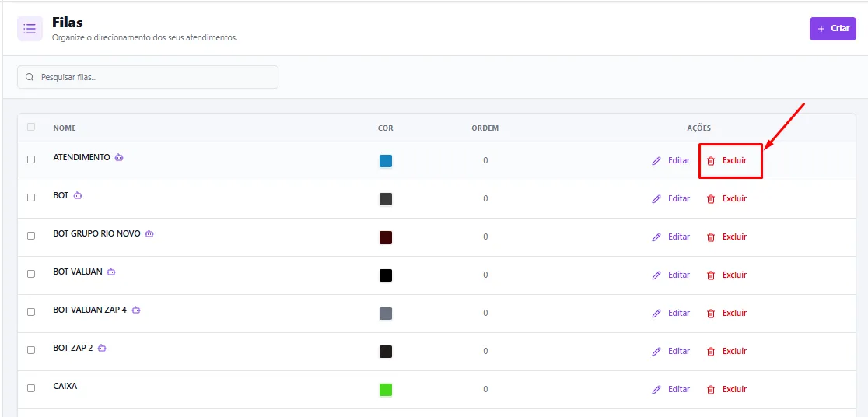Viewport: 868px width, 417px height.
Task: Click robot icon beside BOT GRUPO RIO NOVO
Action: click(x=149, y=233)
